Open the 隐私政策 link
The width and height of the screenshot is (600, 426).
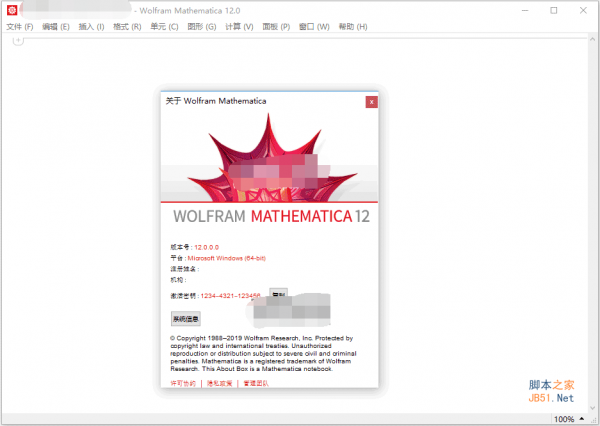point(220,383)
